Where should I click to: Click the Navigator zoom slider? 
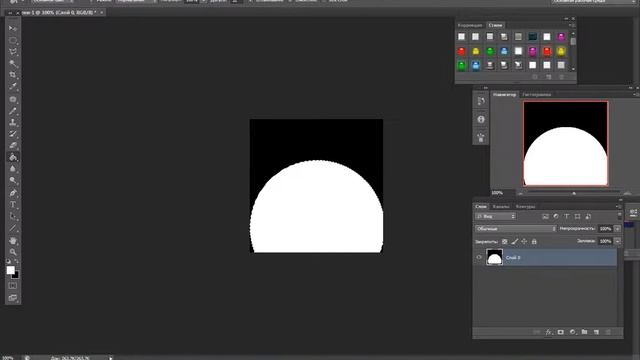click(x=573, y=193)
